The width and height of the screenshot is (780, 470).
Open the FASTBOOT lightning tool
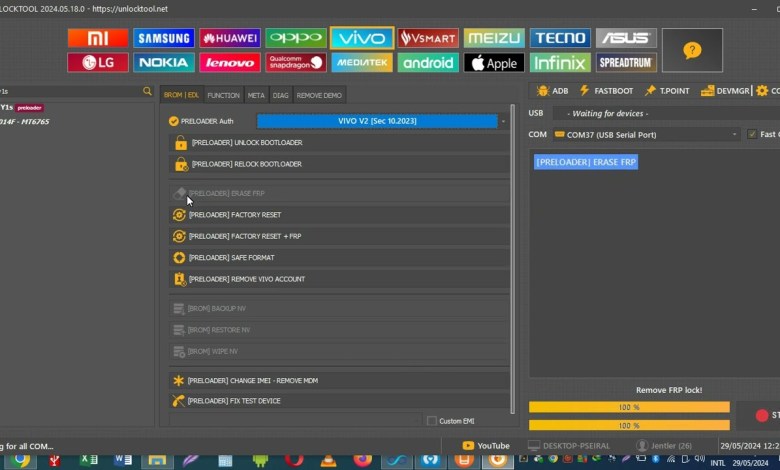coord(606,90)
